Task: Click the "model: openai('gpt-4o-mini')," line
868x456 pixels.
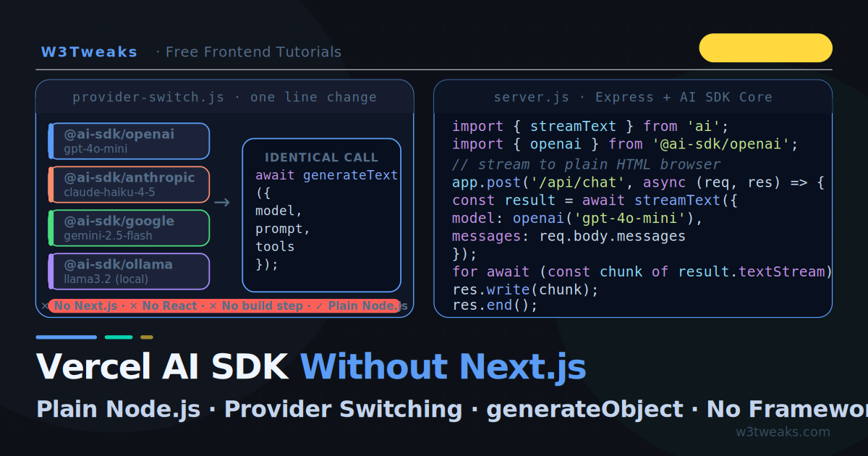Action: pos(577,219)
